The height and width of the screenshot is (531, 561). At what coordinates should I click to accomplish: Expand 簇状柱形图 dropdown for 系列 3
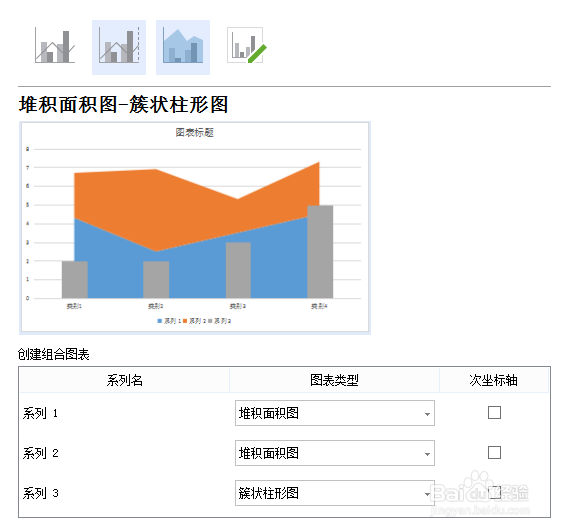pos(335,493)
